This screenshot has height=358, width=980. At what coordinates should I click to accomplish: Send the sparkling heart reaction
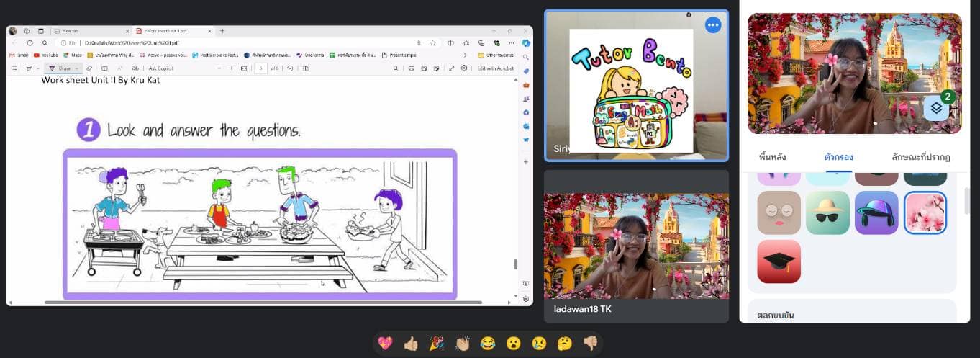(x=385, y=344)
